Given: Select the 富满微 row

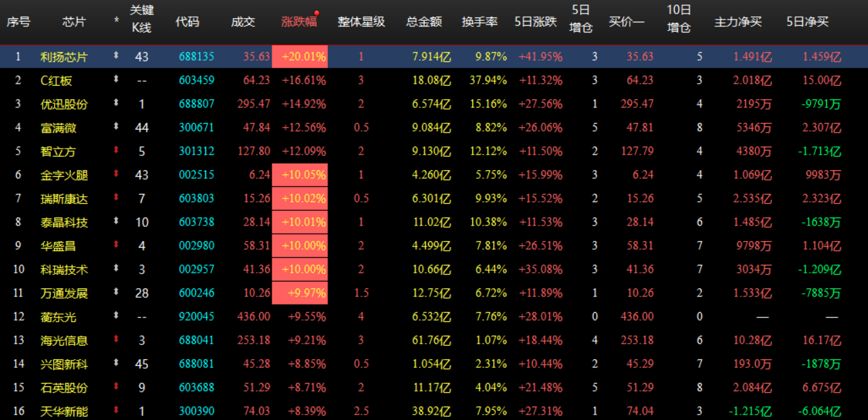Looking at the screenshot, I should 58,127.
